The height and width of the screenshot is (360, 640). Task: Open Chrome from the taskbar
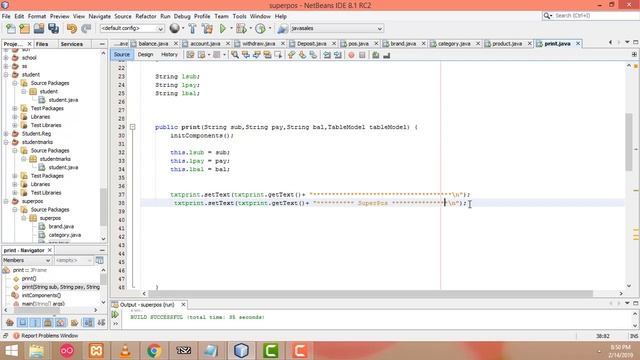click(154, 351)
